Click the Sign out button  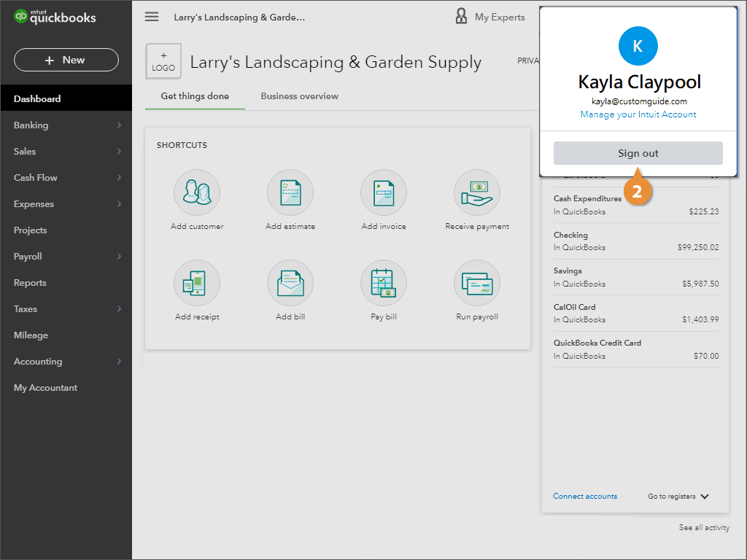[x=638, y=153]
